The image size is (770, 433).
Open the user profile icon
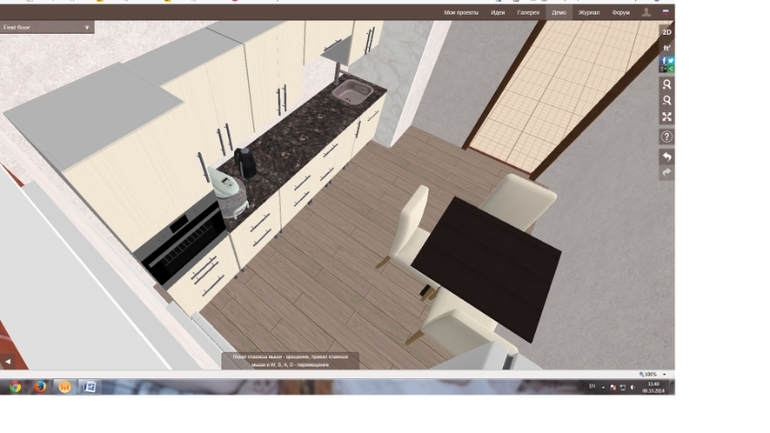646,13
